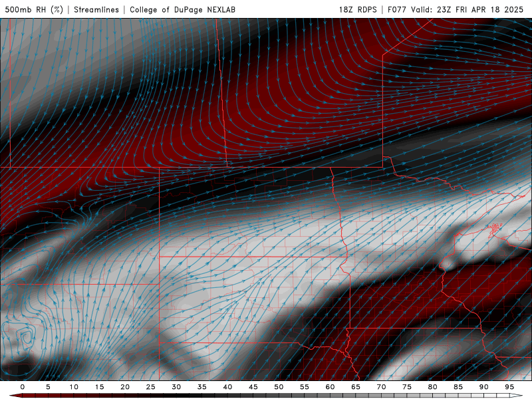Click the '60' colorbar scale label

pos(330,387)
